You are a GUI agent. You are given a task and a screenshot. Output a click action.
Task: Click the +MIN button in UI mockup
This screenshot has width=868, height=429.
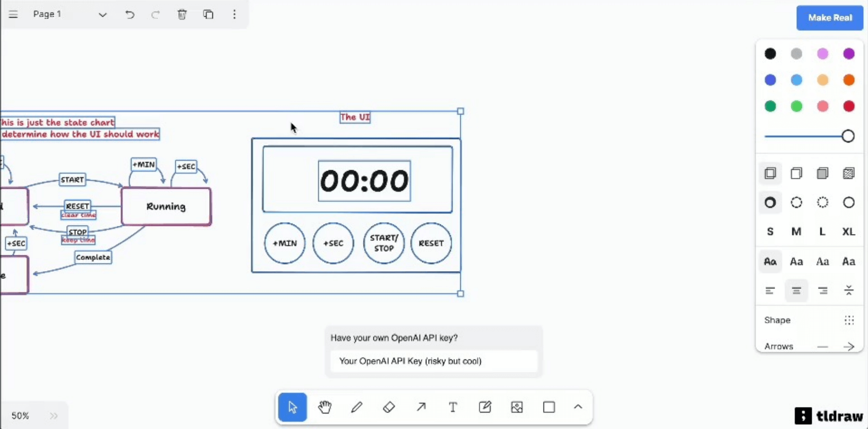(285, 243)
